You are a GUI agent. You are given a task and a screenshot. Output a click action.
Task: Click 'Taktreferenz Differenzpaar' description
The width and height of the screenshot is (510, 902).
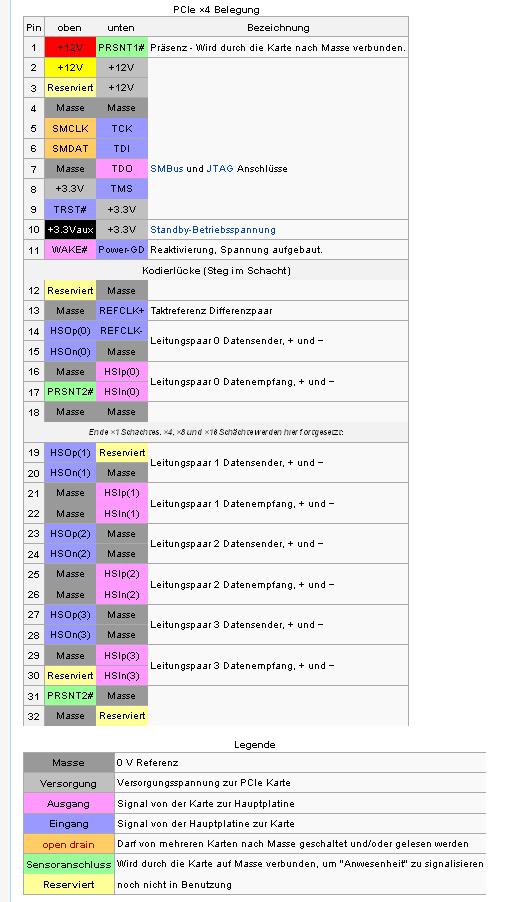point(212,311)
